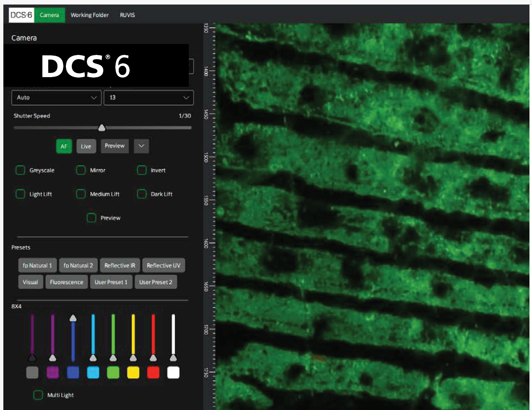532x410 pixels.
Task: Click the purple light color swatch
Action: (x=52, y=372)
